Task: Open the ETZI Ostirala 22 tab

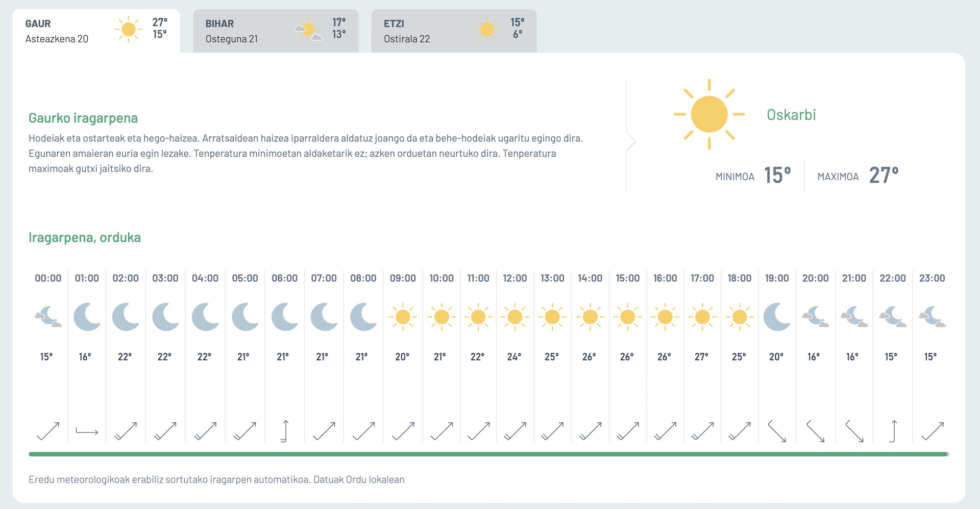Action: click(454, 31)
